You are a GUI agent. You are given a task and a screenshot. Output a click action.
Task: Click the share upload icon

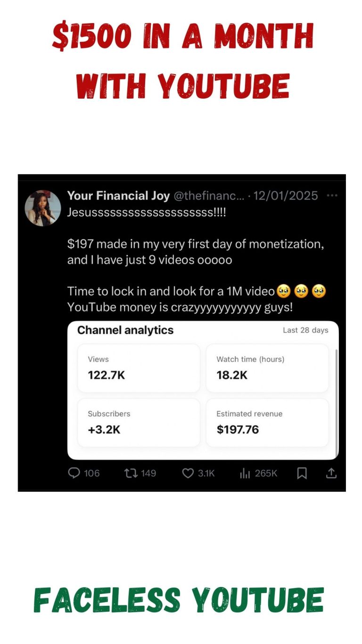tap(331, 473)
